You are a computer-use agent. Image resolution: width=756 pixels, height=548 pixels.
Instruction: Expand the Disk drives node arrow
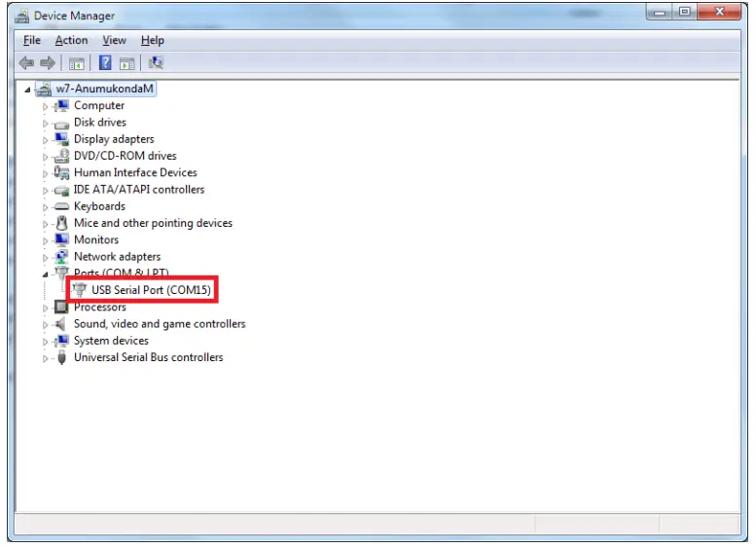45,123
